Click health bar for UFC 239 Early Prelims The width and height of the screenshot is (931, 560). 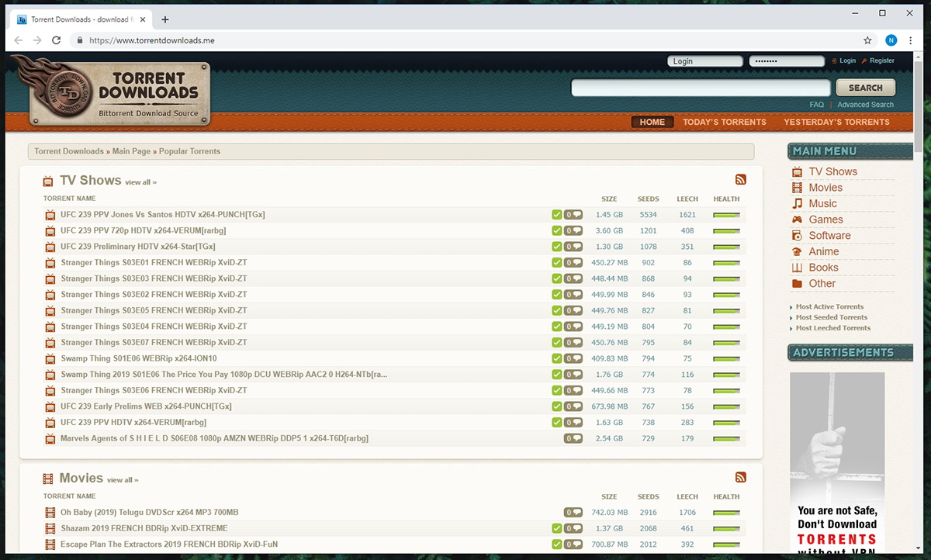pyautogui.click(x=726, y=406)
